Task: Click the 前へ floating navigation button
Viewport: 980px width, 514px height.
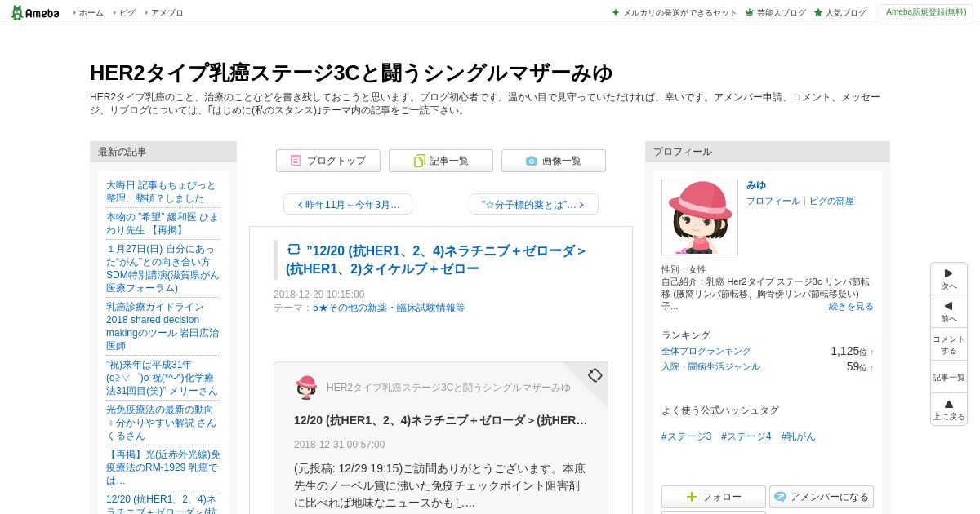Action: (949, 312)
